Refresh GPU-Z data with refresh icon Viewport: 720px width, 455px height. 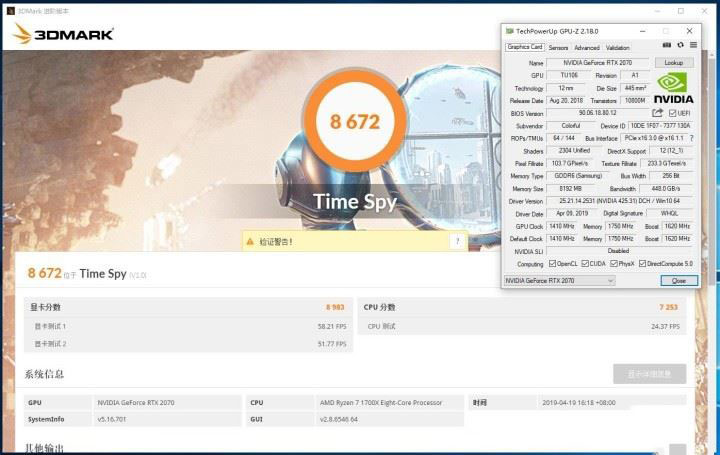click(x=681, y=45)
